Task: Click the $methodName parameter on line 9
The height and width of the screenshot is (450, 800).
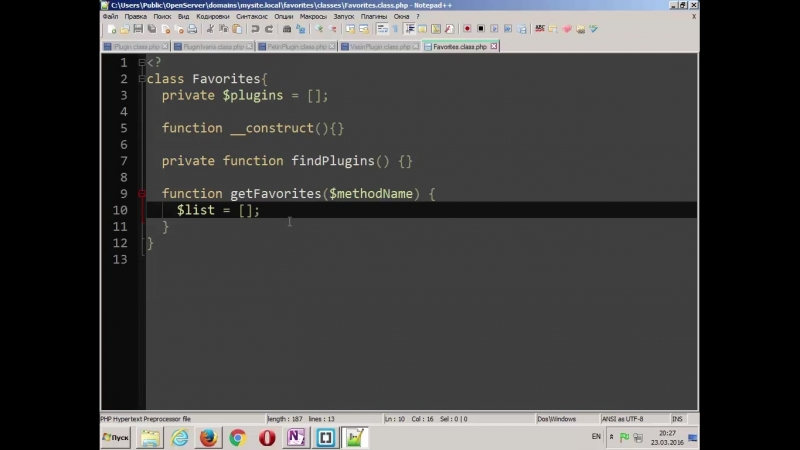Action: (371, 193)
